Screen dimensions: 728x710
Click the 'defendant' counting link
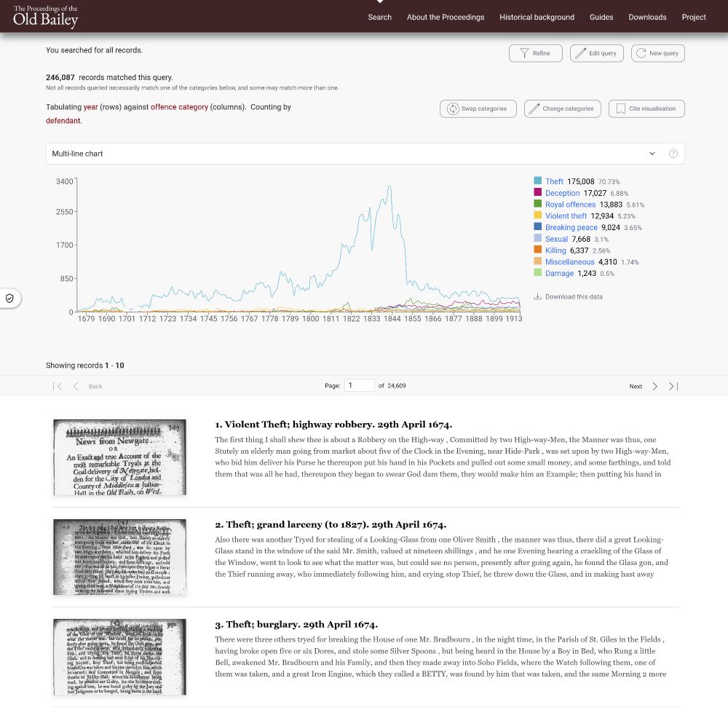point(63,121)
